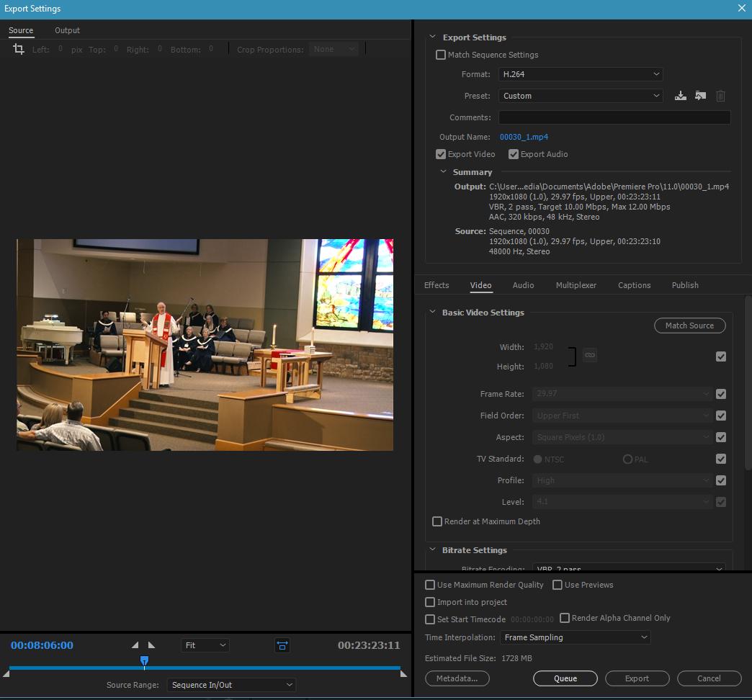
Task: Enable Use Maximum Render Quality
Action: point(430,585)
